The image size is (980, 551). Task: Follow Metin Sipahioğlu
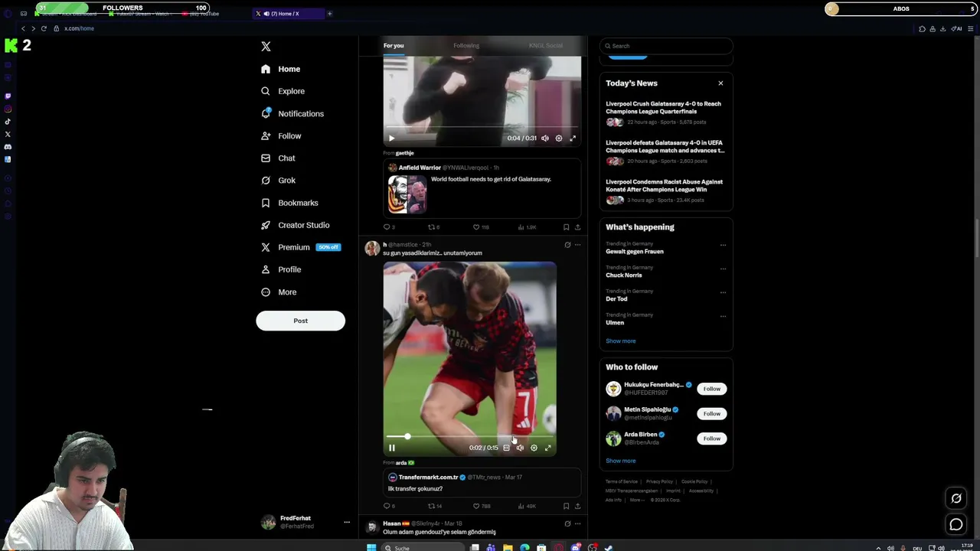pyautogui.click(x=712, y=414)
